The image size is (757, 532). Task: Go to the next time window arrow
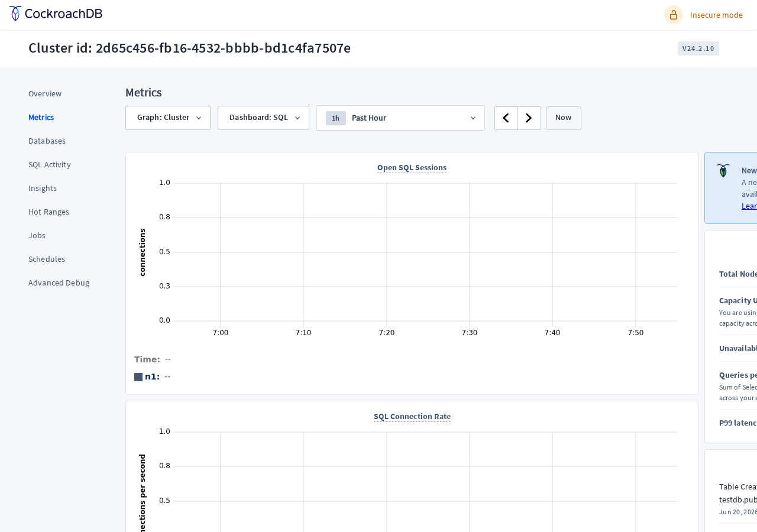pyautogui.click(x=529, y=118)
